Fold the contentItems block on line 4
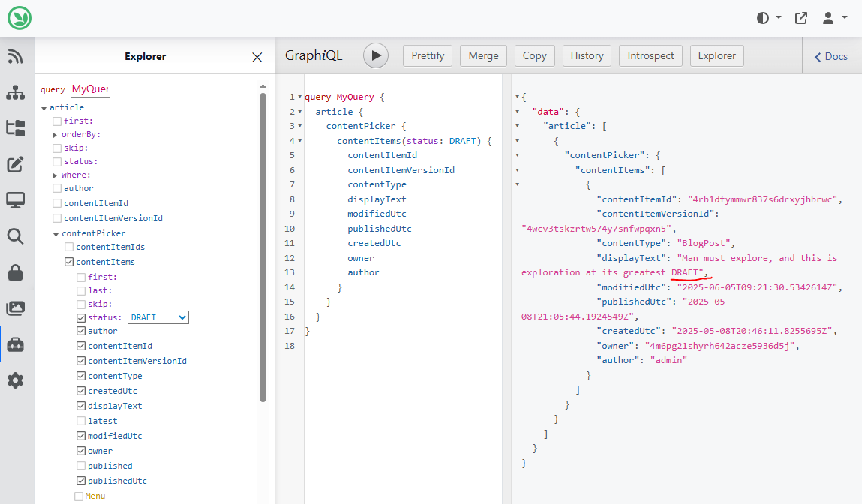This screenshot has width=862, height=504. (x=299, y=141)
